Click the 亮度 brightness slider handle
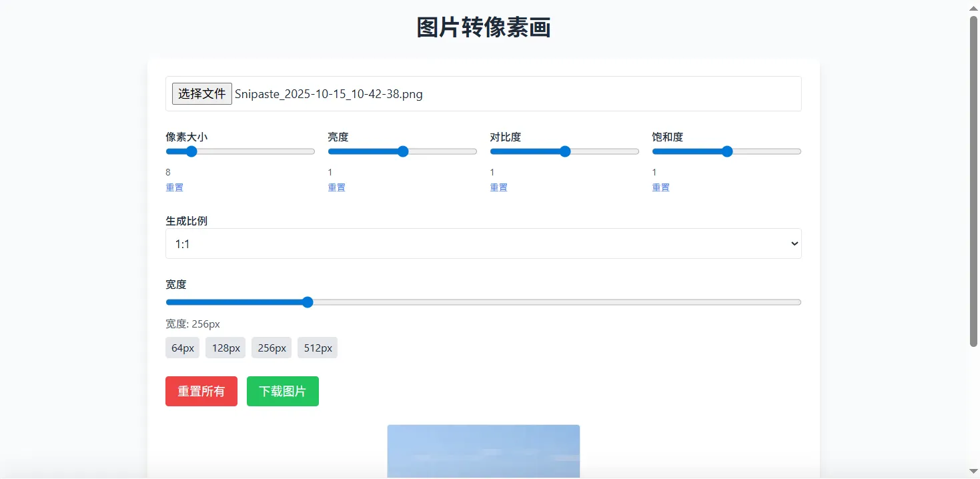The height and width of the screenshot is (479, 980). point(402,151)
